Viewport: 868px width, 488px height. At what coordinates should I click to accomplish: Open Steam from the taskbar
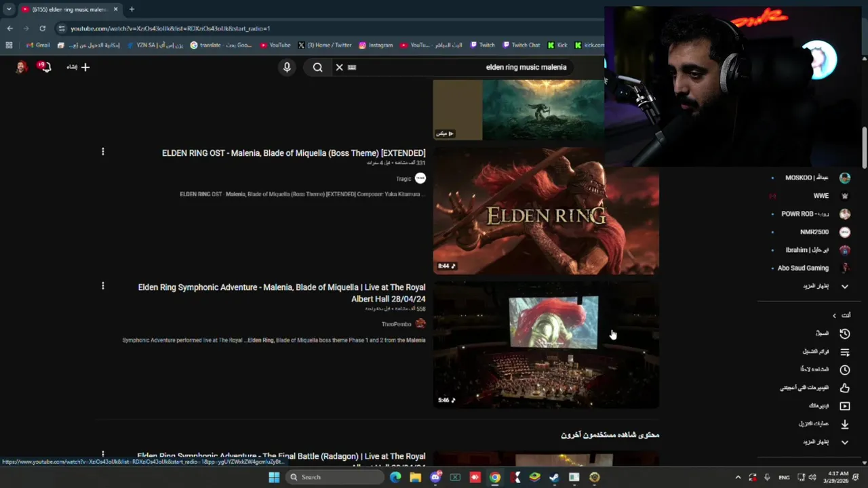tap(554, 477)
